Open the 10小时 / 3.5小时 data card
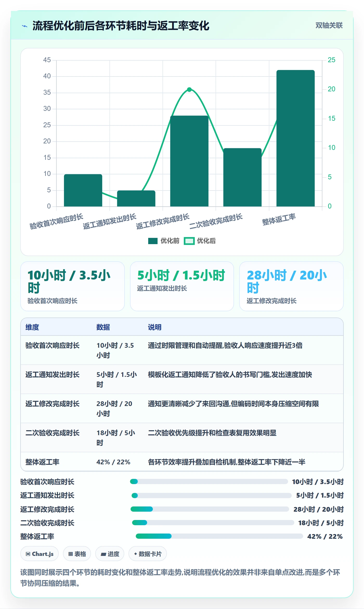Viewport: 364px width, 609px height. [73, 286]
